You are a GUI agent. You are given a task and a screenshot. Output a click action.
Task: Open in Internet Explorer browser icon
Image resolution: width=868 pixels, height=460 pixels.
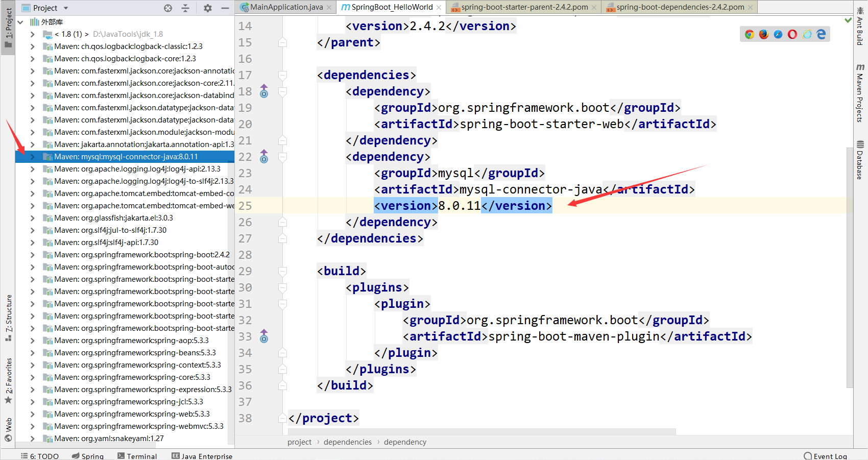click(807, 34)
